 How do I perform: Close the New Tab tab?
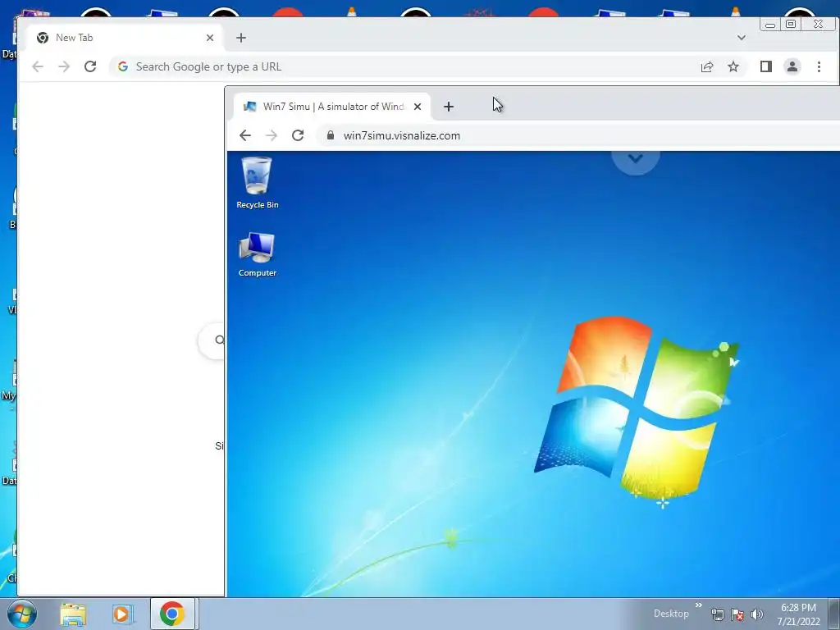(x=210, y=38)
